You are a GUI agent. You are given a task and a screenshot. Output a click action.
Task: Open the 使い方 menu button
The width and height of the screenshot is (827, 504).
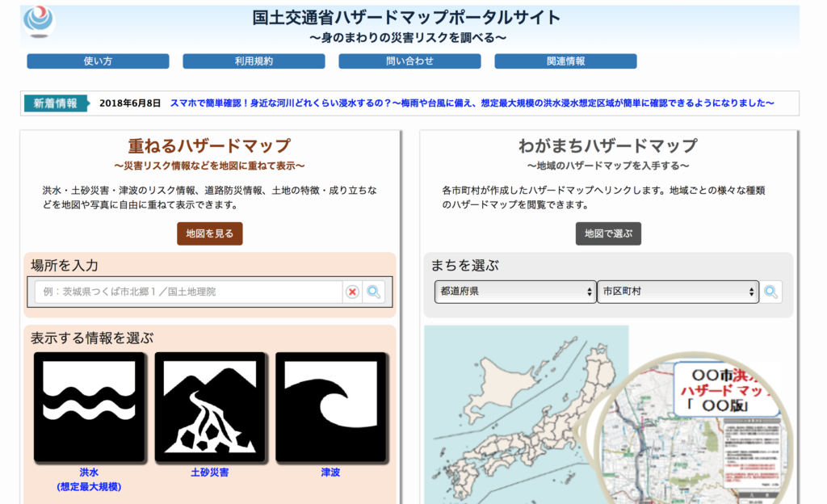(x=98, y=61)
